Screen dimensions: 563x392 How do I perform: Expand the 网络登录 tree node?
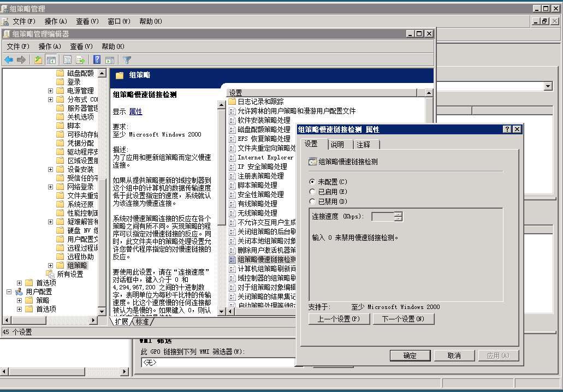pos(51,187)
